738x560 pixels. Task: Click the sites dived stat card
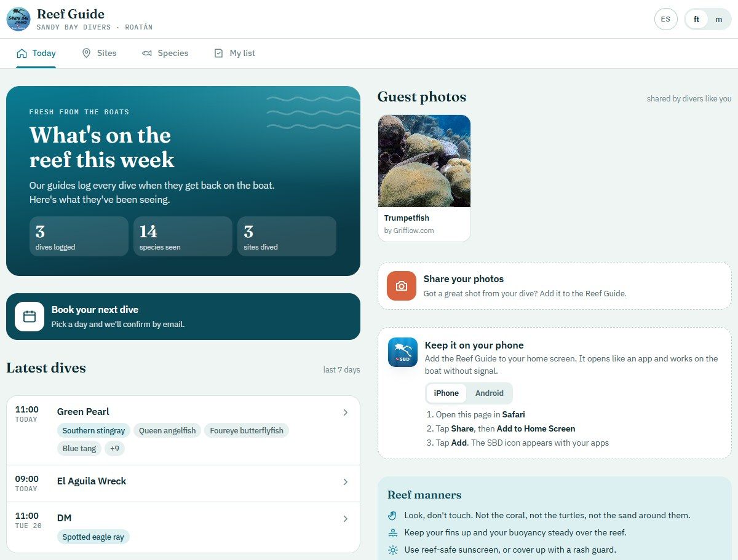[x=287, y=236]
